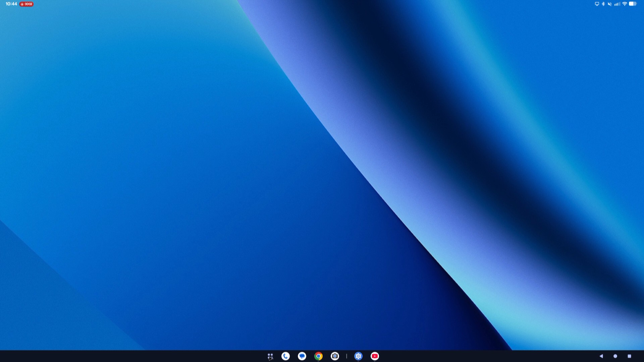Launch YouTube from the taskbar
Screen dimensions: 644x362
[x=375, y=356]
